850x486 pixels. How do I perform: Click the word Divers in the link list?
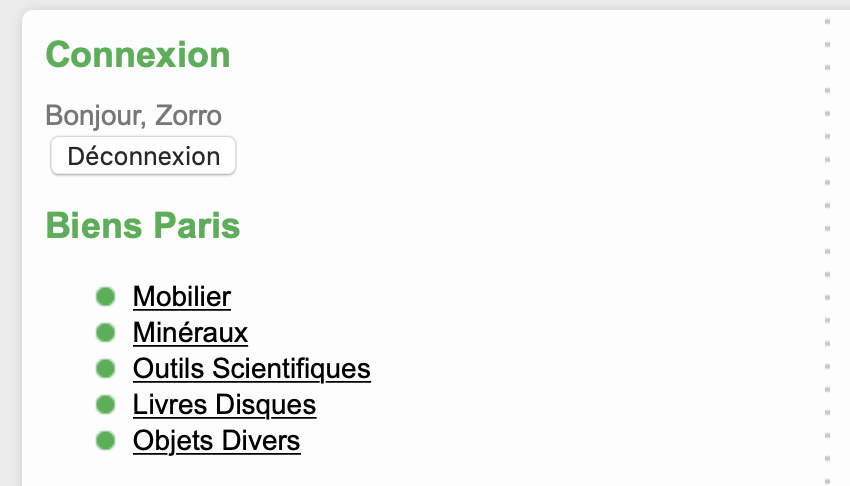(263, 441)
